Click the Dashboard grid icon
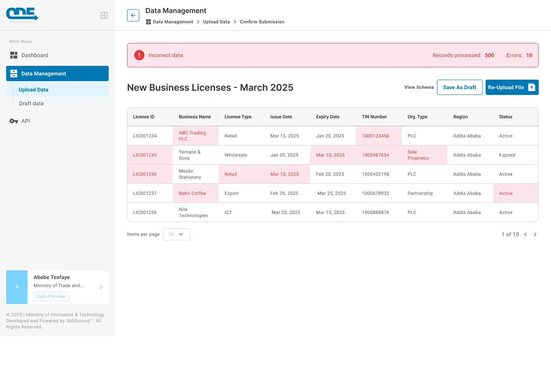 [x=14, y=55]
